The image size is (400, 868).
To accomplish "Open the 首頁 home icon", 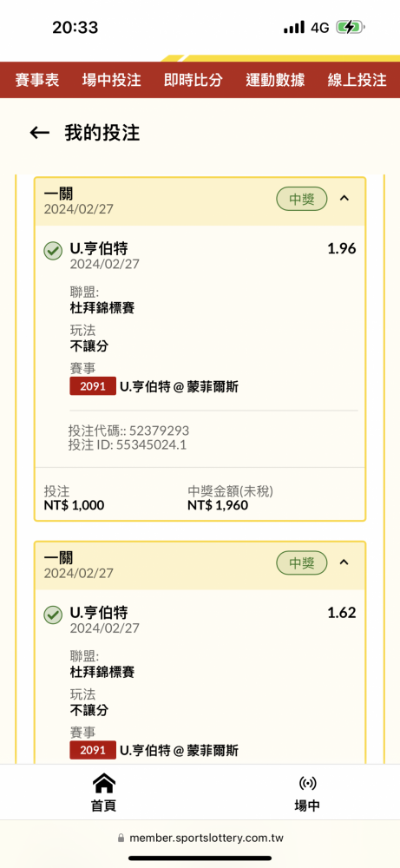I will [103, 783].
